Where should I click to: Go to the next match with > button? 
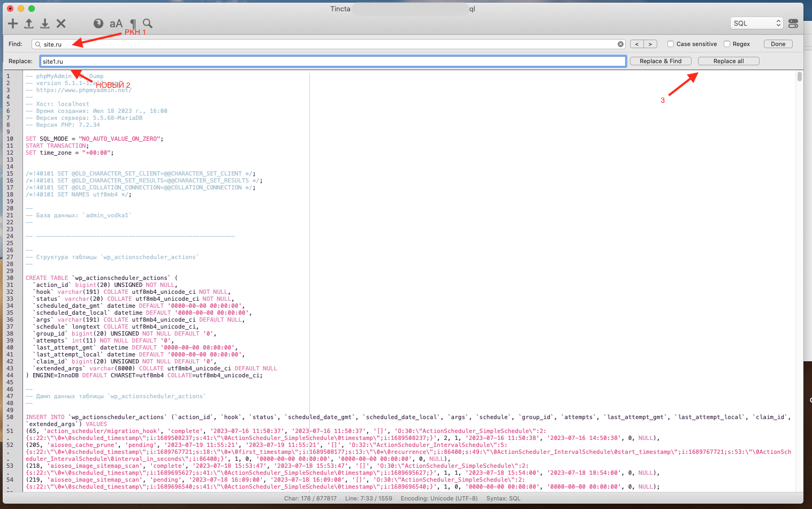[x=650, y=44]
